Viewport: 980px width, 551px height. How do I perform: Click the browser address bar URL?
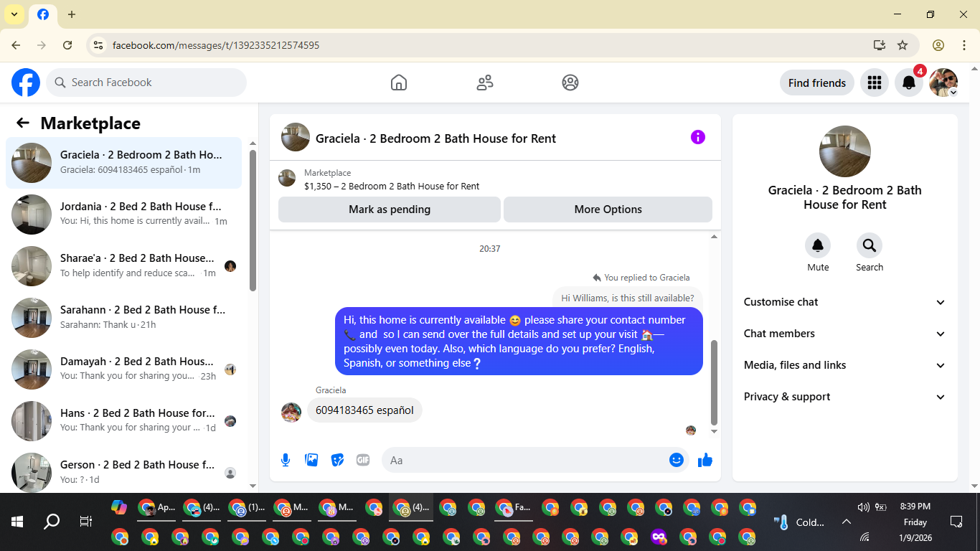(x=216, y=45)
